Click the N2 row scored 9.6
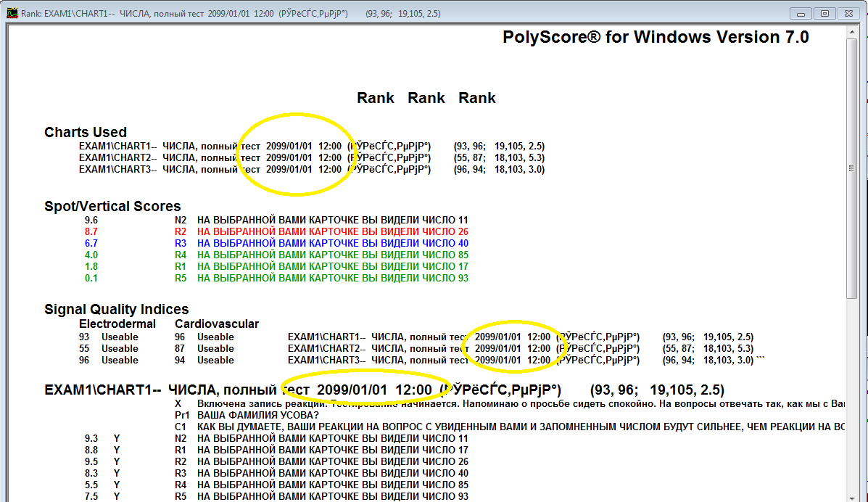The height and width of the screenshot is (502, 868). tap(276, 220)
